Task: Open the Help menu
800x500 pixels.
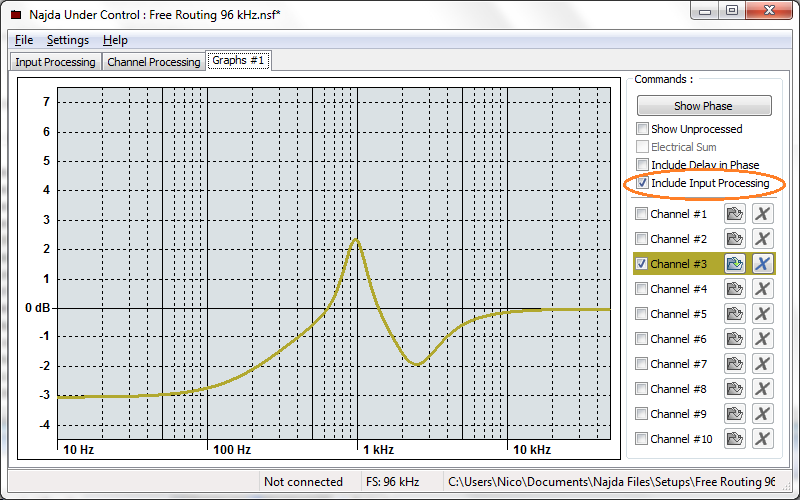Action: click(115, 40)
